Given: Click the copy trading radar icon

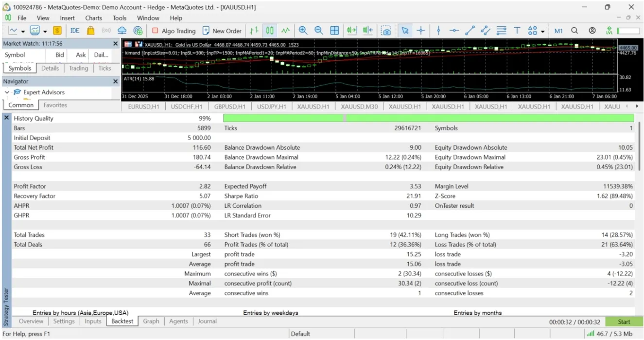Looking at the screenshot, I should point(138,31).
